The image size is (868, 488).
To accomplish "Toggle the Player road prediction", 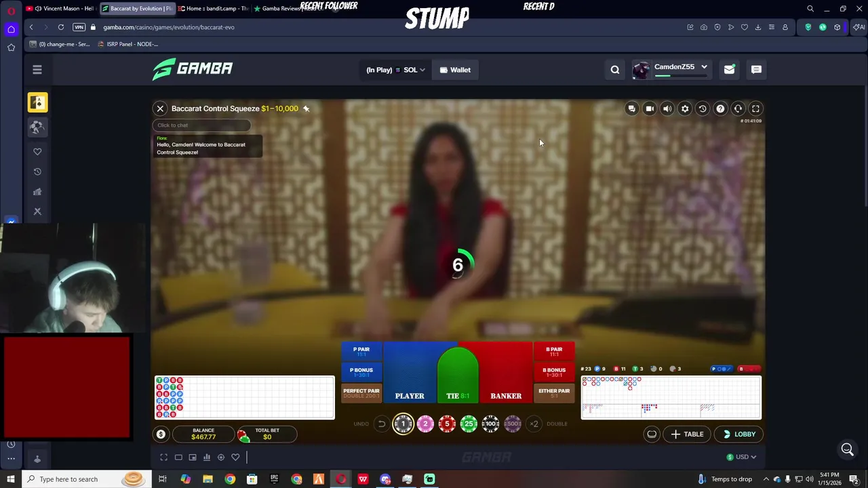I will point(722,369).
